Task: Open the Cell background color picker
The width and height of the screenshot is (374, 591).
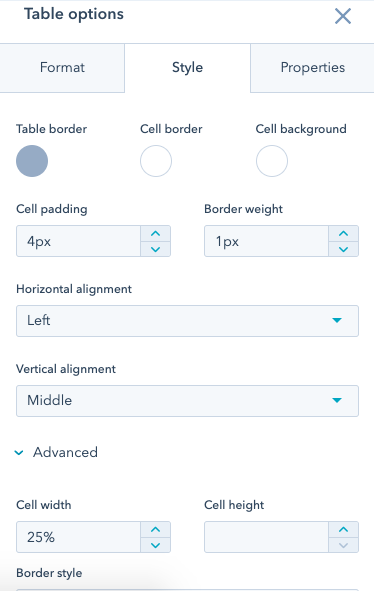Action: (272, 161)
